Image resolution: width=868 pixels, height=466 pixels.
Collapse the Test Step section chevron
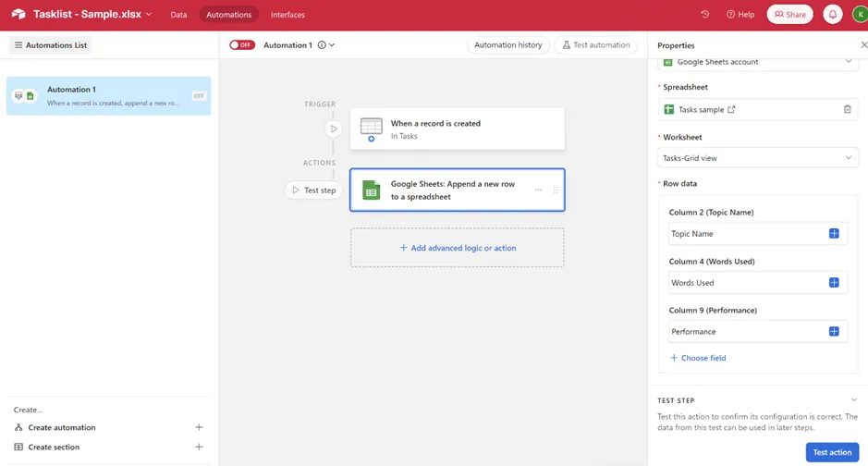(x=853, y=400)
